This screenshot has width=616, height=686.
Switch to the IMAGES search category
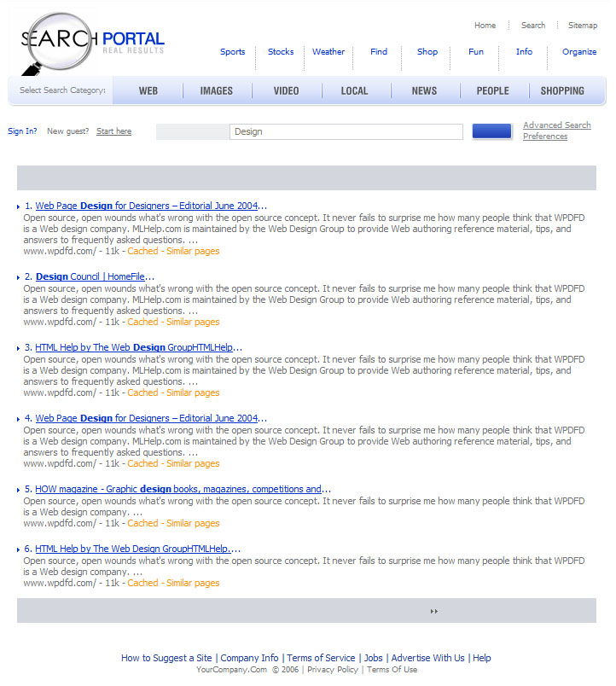(x=216, y=91)
